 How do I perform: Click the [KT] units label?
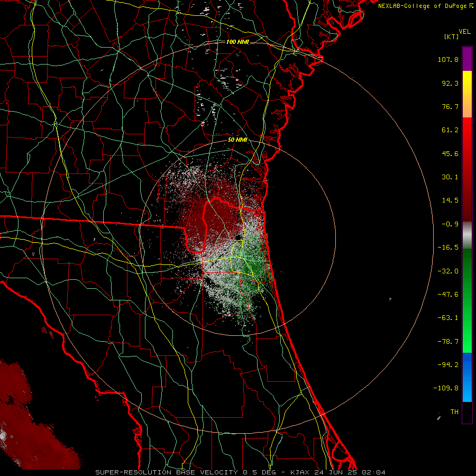tap(452, 36)
